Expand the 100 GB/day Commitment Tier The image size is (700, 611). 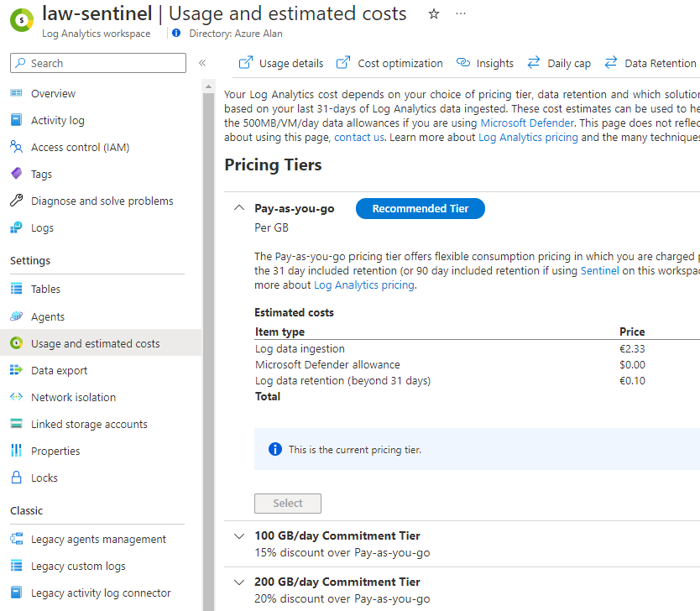239,535
